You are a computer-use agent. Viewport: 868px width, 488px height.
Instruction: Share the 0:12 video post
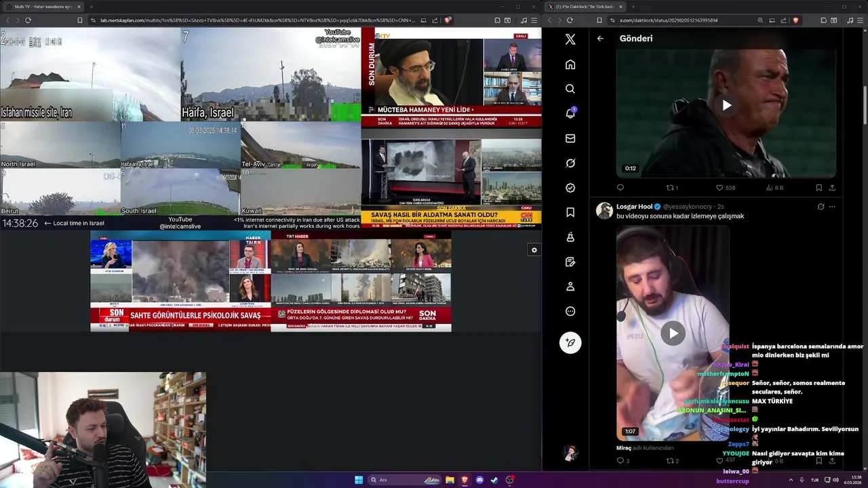click(832, 188)
